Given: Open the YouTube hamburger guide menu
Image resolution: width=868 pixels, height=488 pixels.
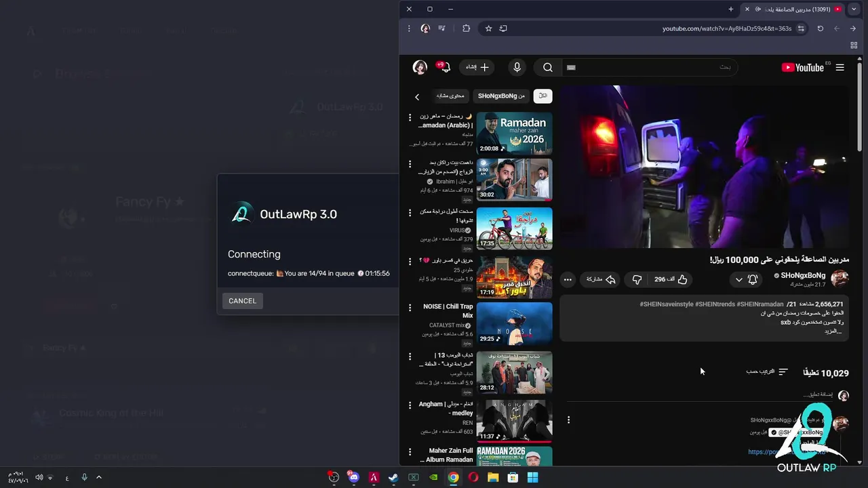Looking at the screenshot, I should 840,68.
